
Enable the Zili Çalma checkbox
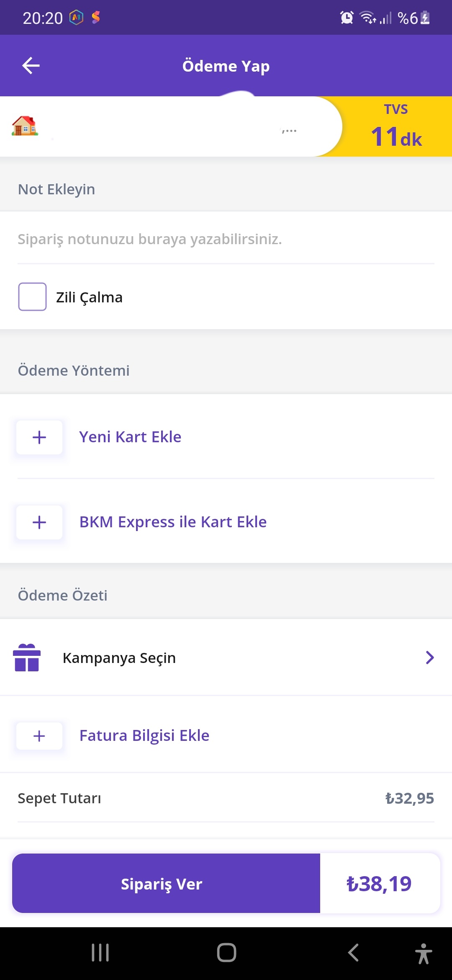tap(32, 297)
